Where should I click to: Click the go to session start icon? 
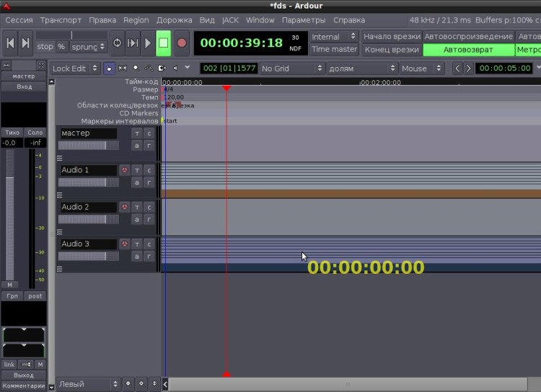(10, 43)
